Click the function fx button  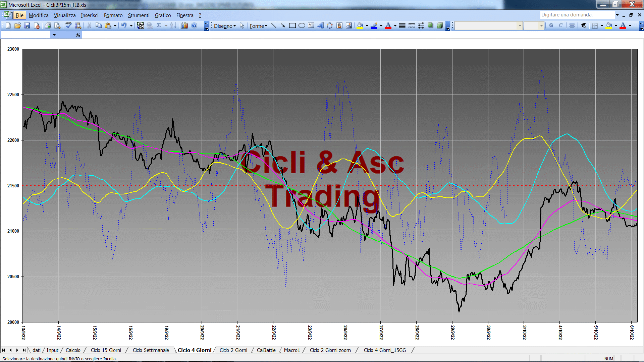[78, 35]
